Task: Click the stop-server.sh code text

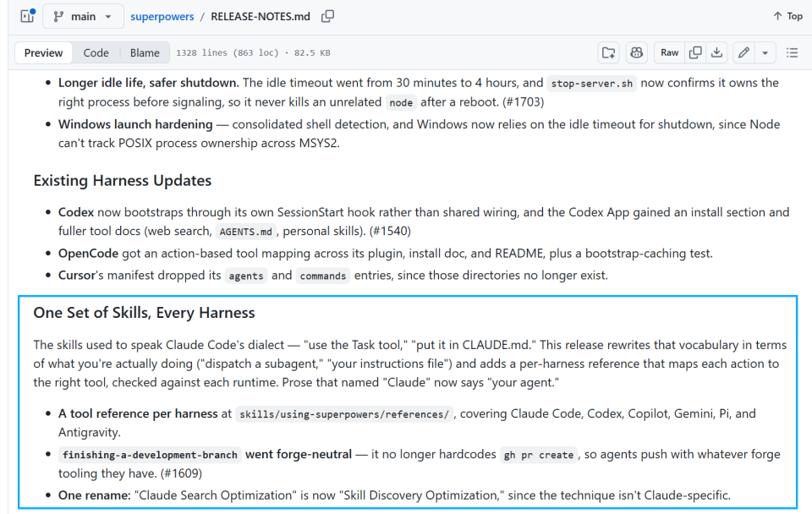Action: (x=591, y=84)
